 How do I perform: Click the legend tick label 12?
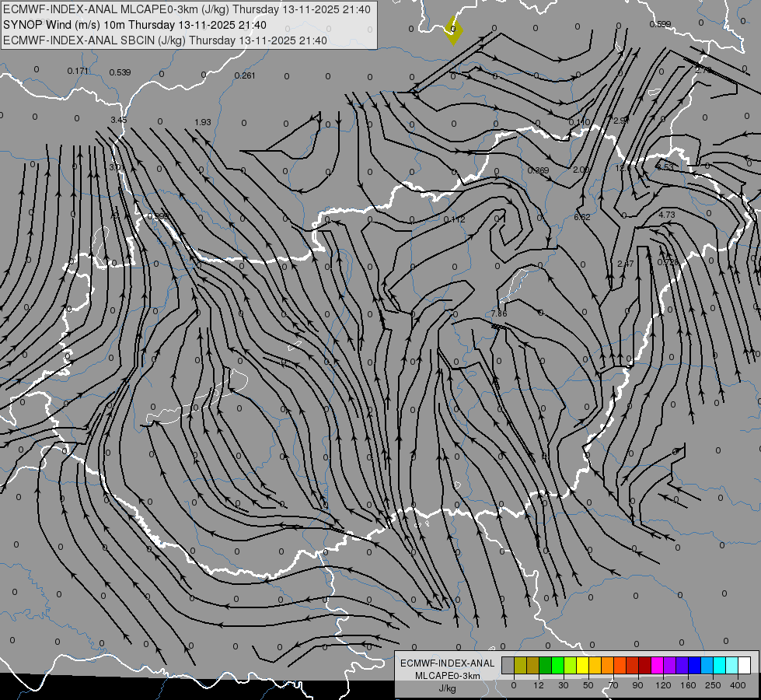[x=539, y=685]
